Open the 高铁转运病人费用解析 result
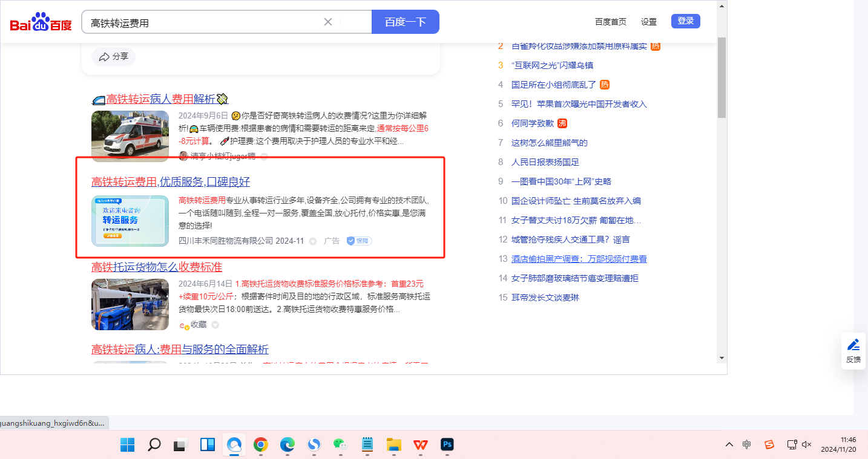Viewport: 868px width, 459px height. point(160,99)
